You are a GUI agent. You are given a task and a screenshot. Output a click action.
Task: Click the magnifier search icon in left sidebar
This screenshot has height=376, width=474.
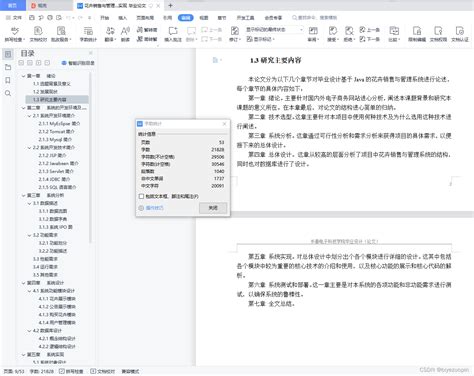[x=8, y=93]
